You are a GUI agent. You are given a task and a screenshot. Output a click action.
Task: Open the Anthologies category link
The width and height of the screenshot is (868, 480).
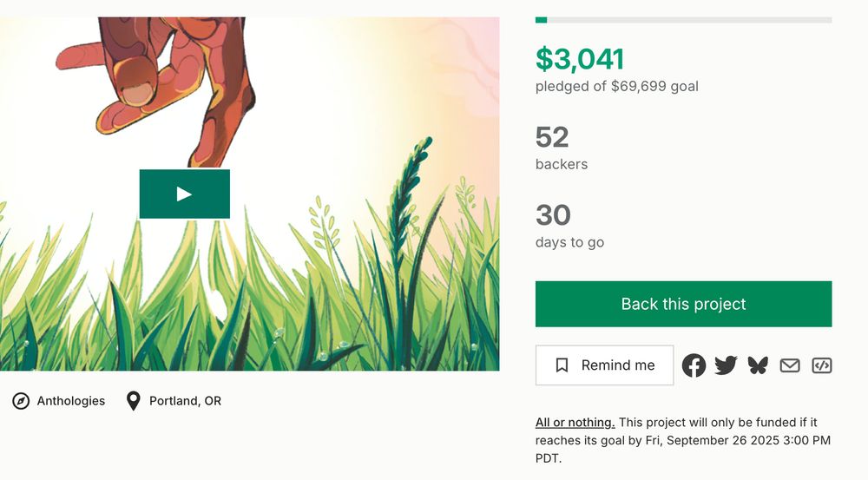click(x=71, y=401)
